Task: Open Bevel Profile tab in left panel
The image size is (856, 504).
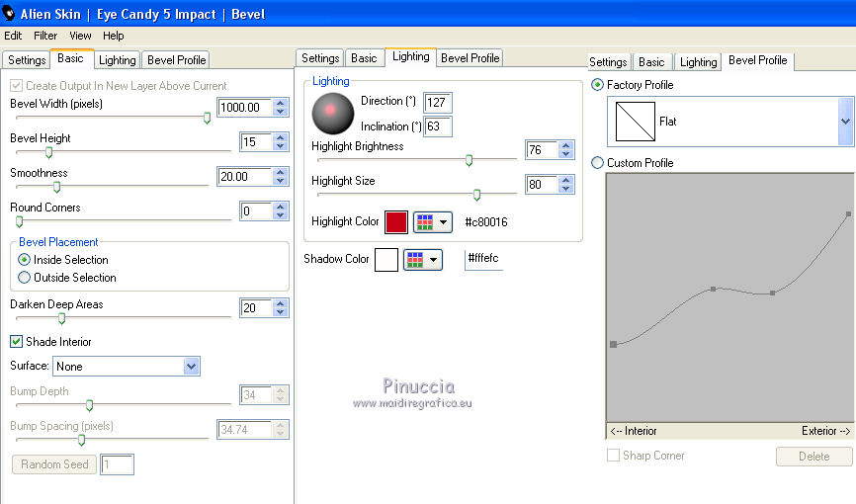Action: point(176,60)
